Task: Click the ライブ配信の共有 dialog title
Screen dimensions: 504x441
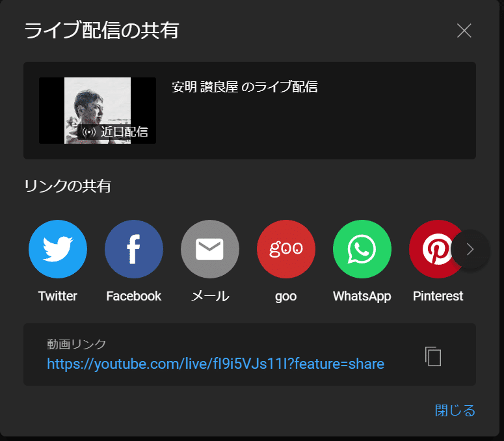Action: coord(101,31)
